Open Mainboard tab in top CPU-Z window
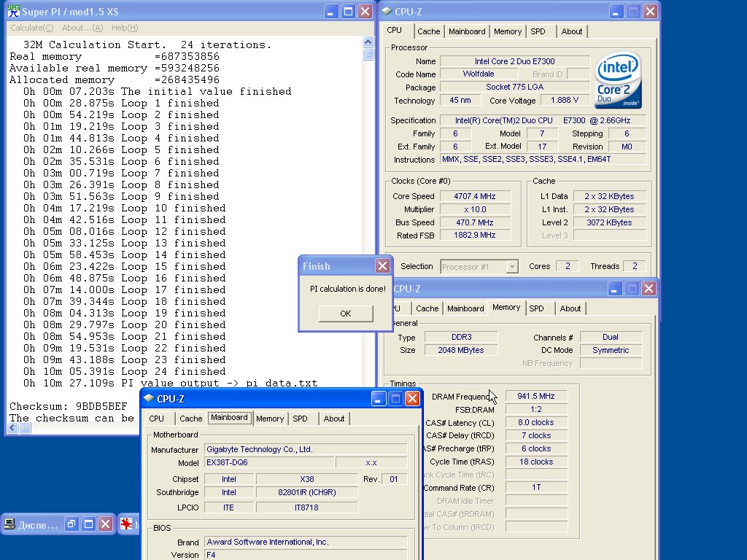 (x=467, y=31)
